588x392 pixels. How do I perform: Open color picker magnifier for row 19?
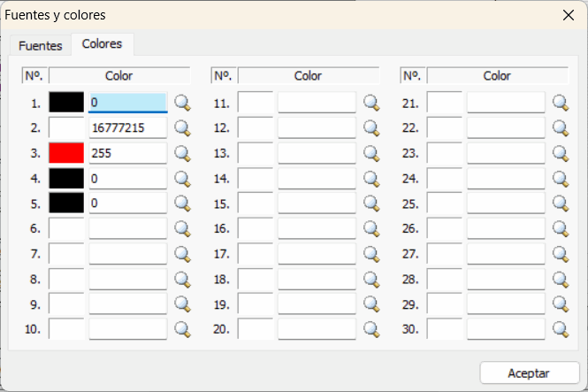click(371, 304)
